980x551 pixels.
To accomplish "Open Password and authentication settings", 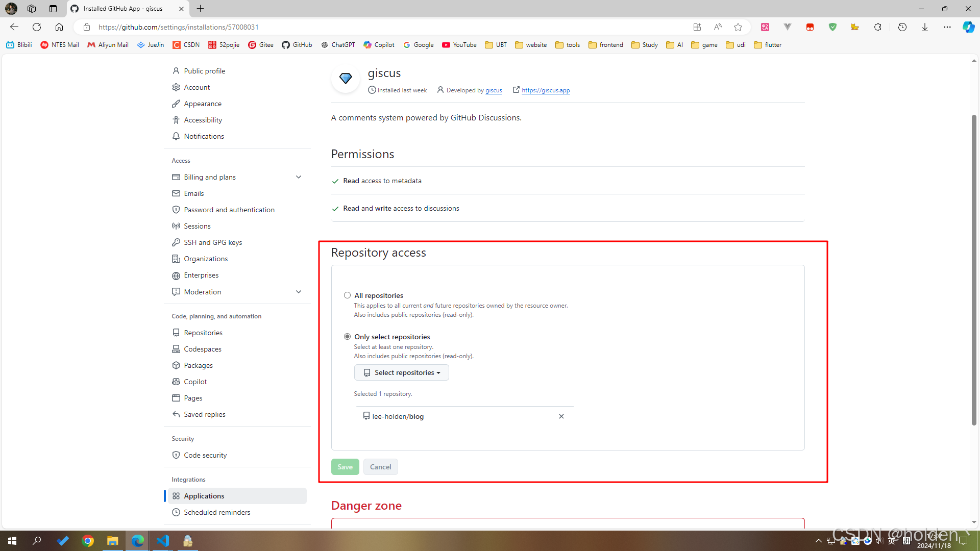I will pos(229,210).
